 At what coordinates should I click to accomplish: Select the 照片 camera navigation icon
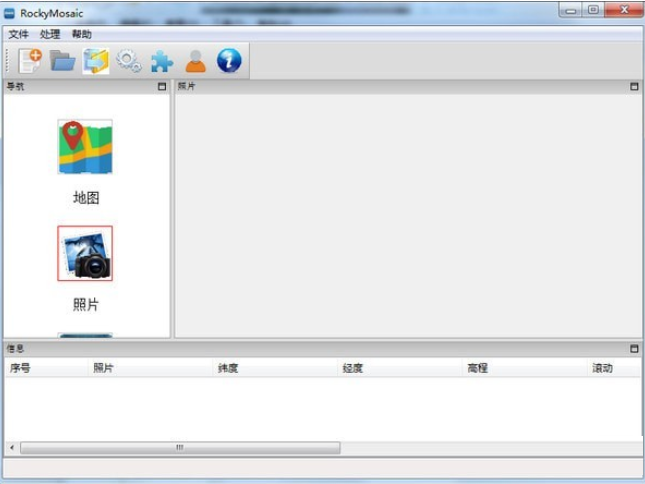click(x=85, y=253)
